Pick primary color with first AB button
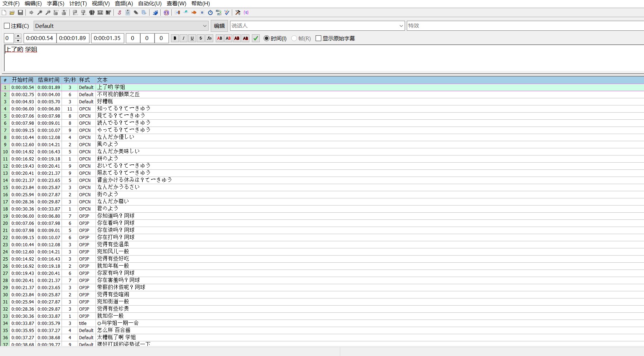 (220, 38)
